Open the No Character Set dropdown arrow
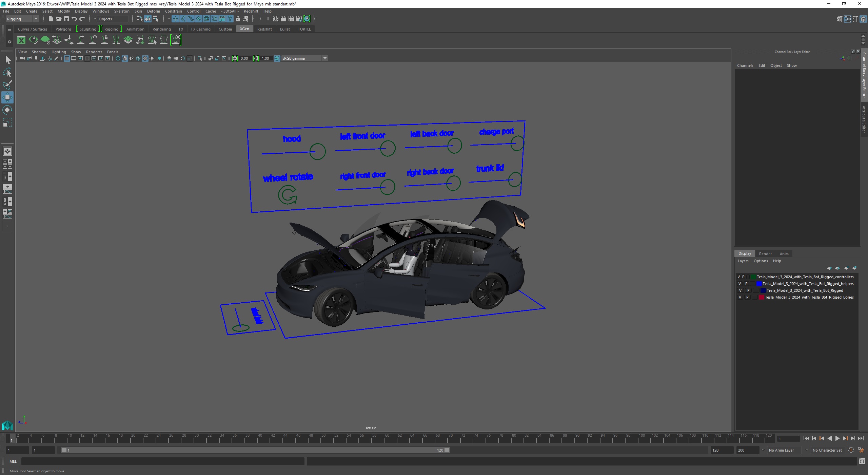The image size is (868, 475). point(807,450)
